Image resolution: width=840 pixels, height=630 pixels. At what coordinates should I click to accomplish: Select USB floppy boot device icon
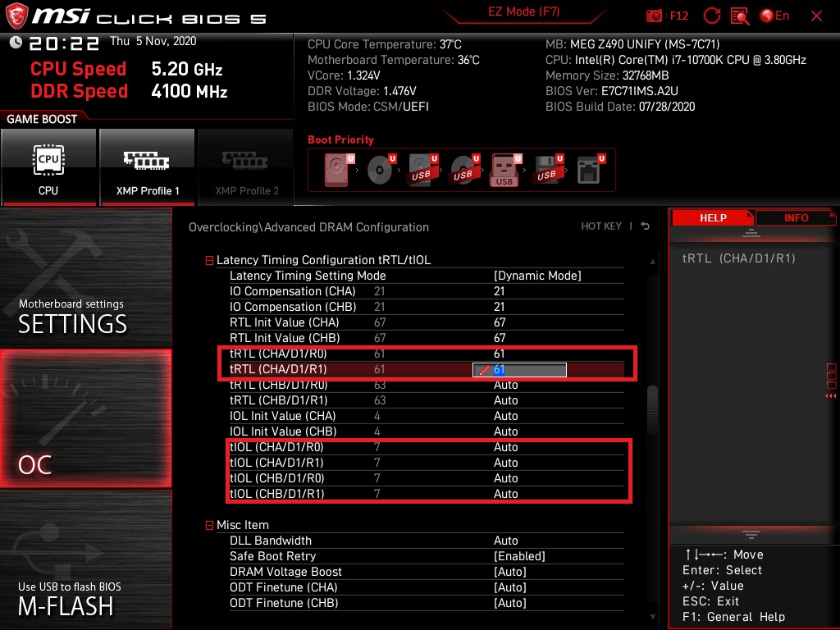[548, 170]
